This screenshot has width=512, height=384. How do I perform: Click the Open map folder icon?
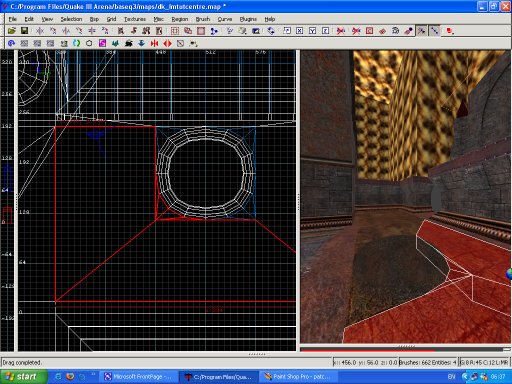pyautogui.click(x=12, y=31)
